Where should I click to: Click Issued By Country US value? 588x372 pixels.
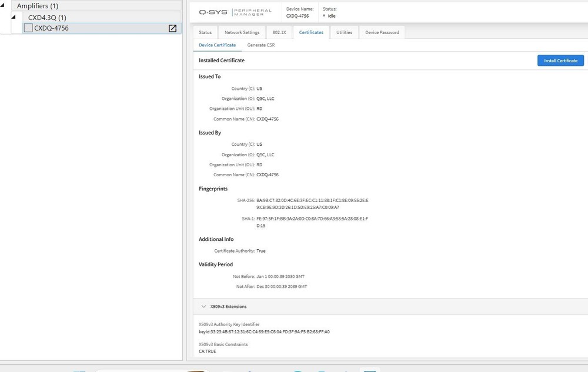[259, 144]
